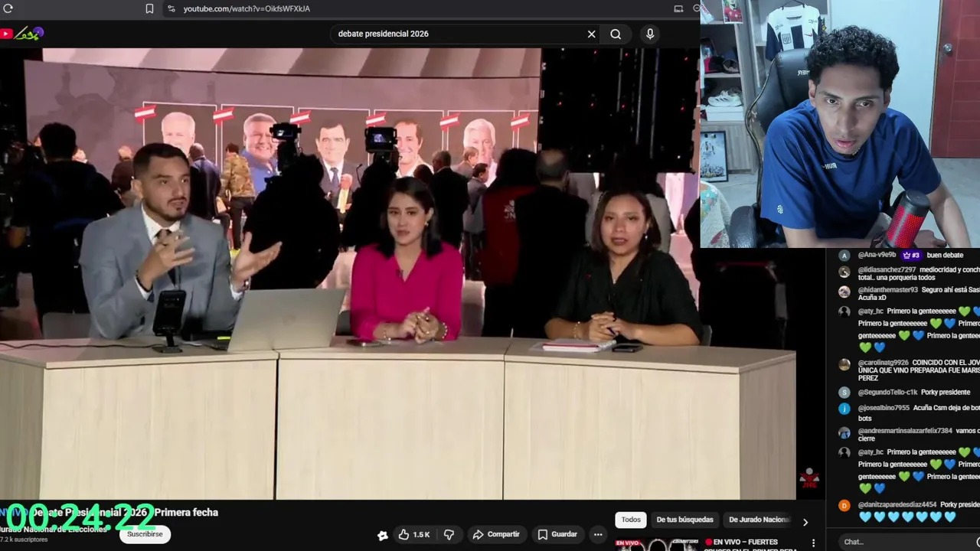Open options for 'EN VIVO – FUERTES' video
This screenshot has height=551, width=980.
[x=813, y=543]
